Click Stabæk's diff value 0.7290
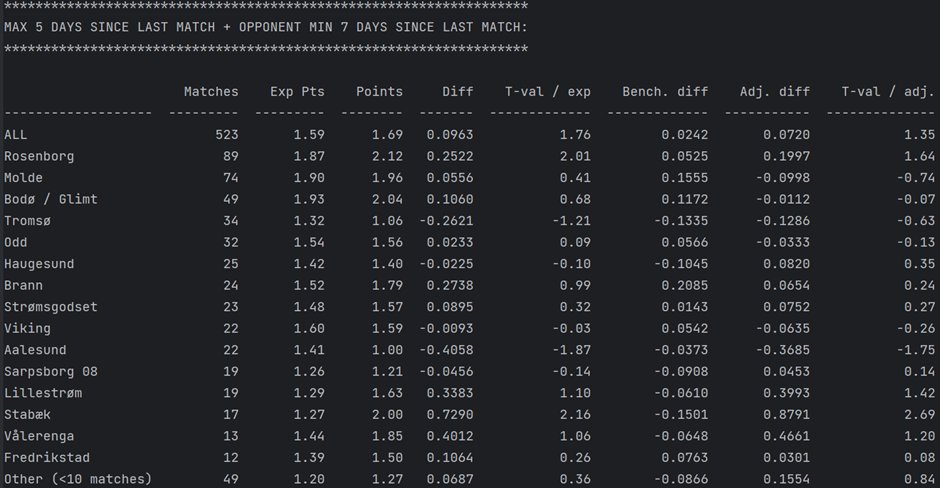The height and width of the screenshot is (488, 940). [x=450, y=415]
